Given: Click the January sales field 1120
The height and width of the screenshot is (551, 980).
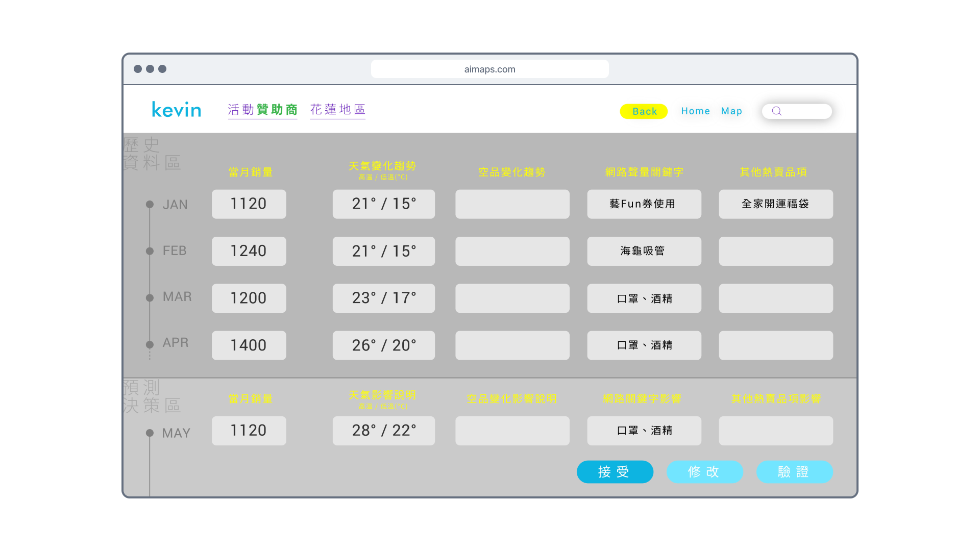Looking at the screenshot, I should point(249,204).
